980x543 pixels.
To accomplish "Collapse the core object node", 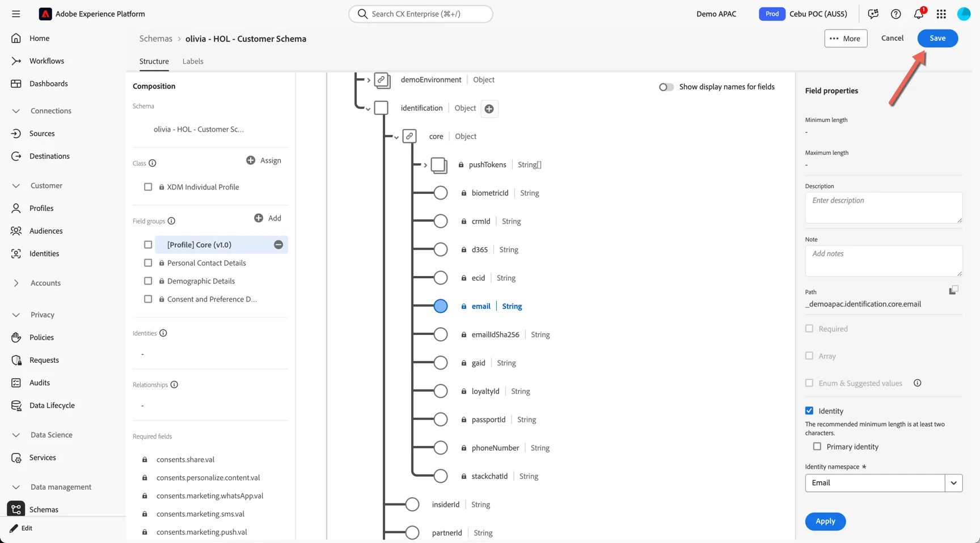I will point(396,137).
